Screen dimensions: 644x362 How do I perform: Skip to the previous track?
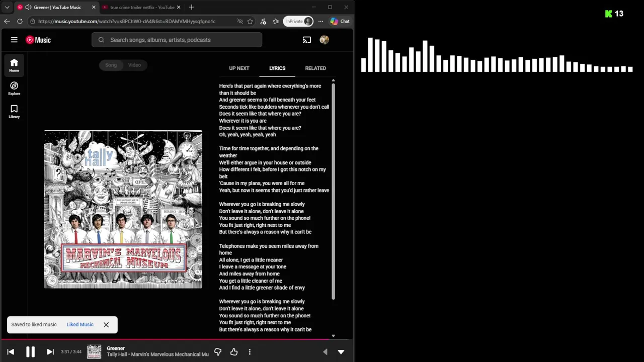[x=11, y=352]
